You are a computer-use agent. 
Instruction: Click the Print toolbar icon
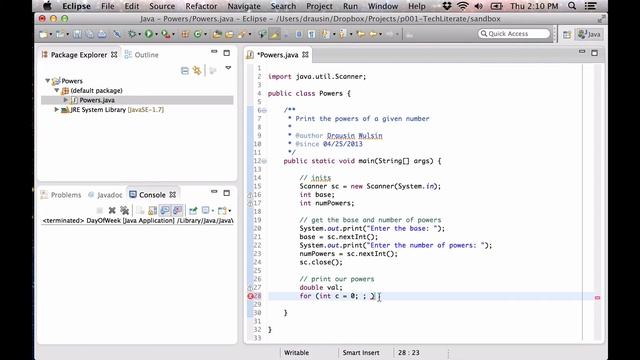tap(102, 34)
